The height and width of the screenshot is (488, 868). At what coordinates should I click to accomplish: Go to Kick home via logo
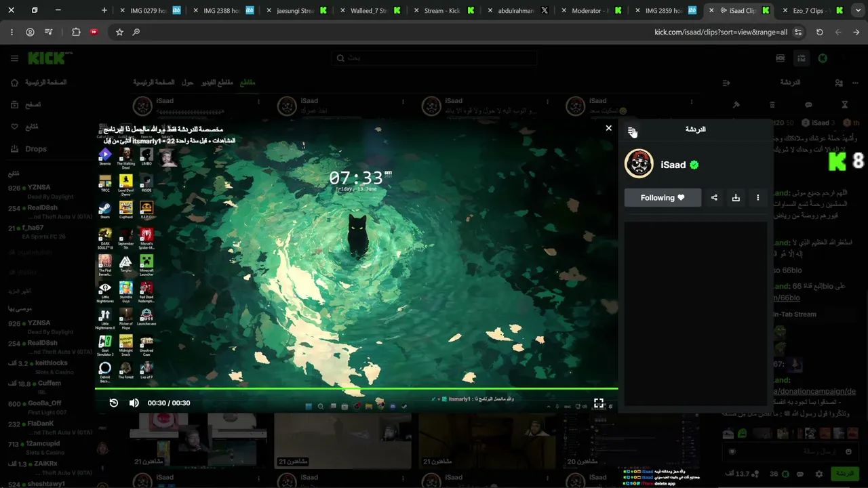tap(47, 58)
